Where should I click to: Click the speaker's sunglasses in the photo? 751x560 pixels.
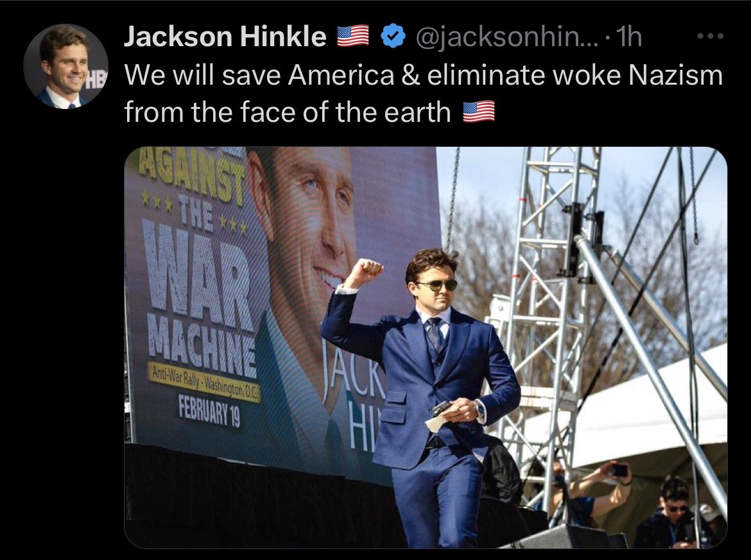point(436,285)
